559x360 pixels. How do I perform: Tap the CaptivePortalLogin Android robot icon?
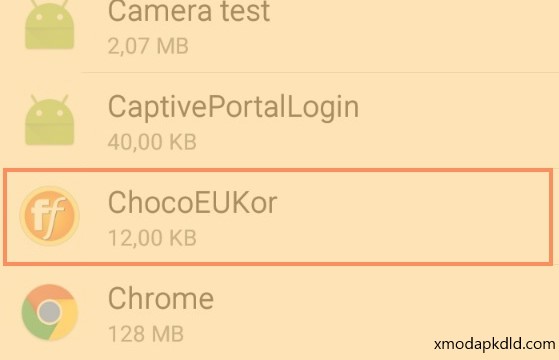coord(50,120)
